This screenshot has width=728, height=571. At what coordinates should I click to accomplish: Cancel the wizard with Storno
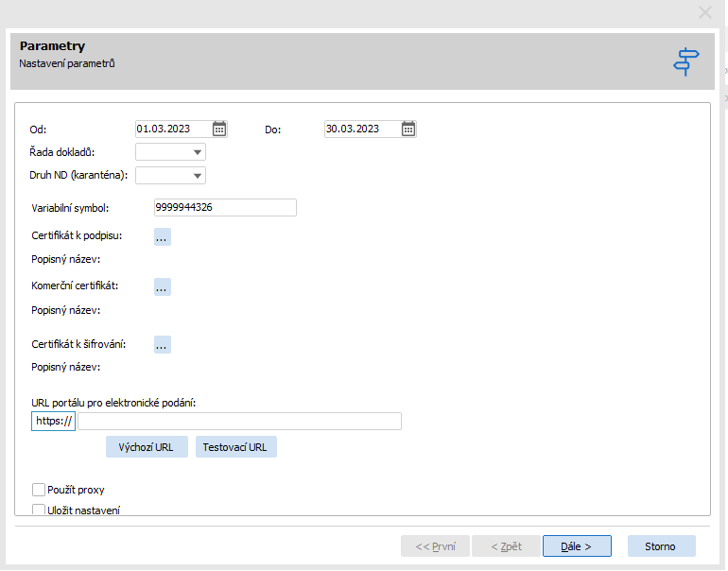tap(661, 546)
